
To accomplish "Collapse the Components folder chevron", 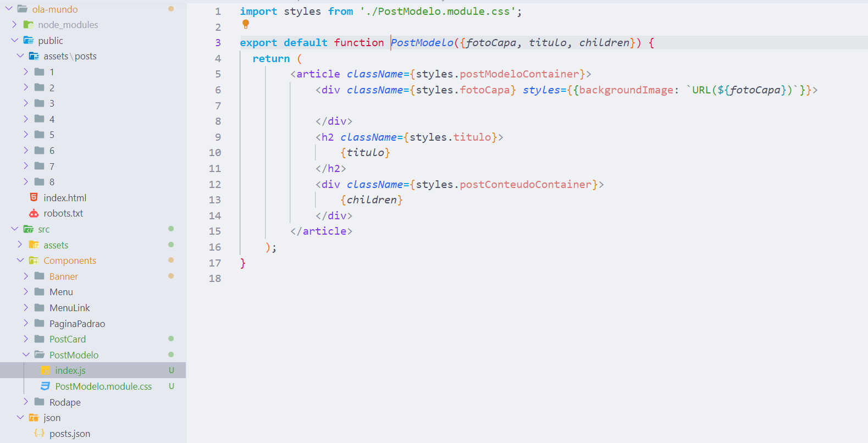I will [20, 260].
